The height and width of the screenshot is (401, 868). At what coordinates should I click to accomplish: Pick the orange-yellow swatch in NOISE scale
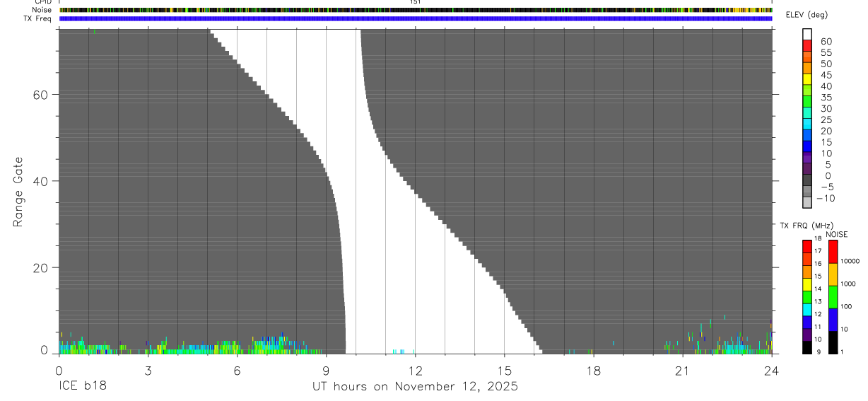[833, 274]
